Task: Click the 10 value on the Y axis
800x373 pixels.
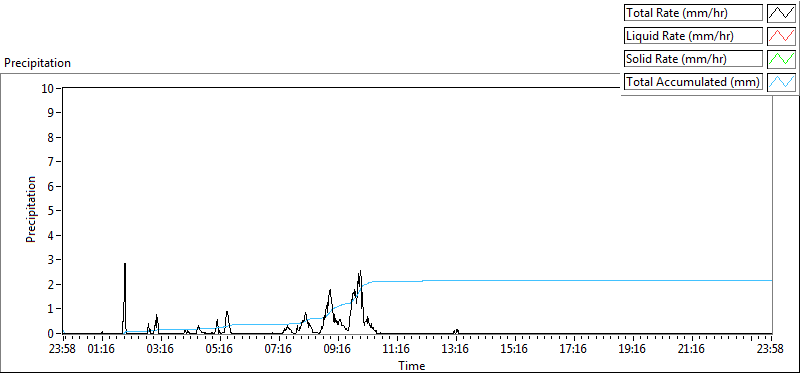Action: pyautogui.click(x=48, y=89)
